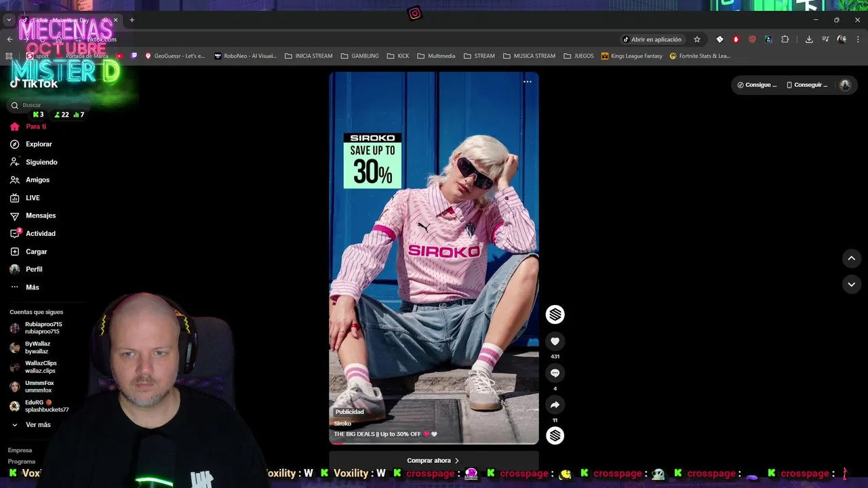Click Comprar ahora button below video
The height and width of the screenshot is (488, 868).
coord(433,461)
